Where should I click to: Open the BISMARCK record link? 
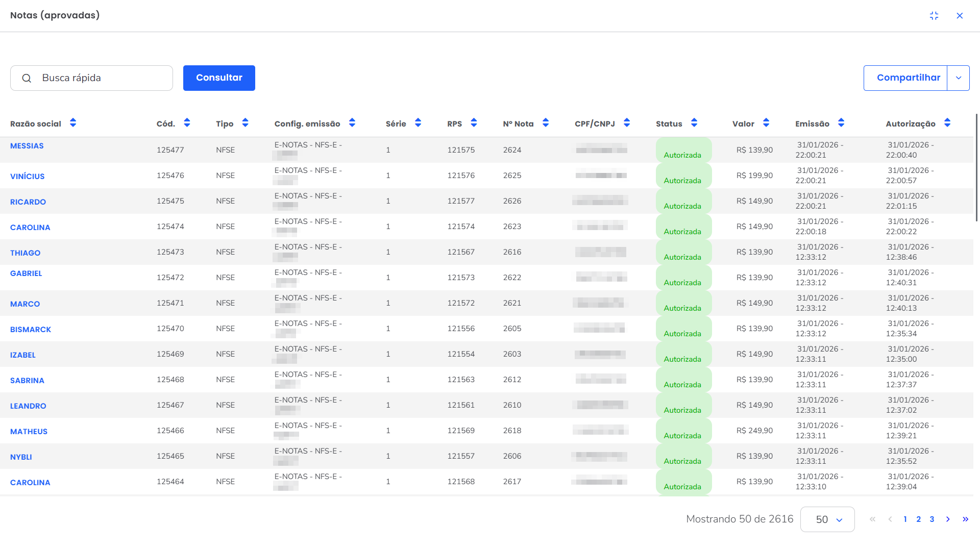(x=31, y=330)
